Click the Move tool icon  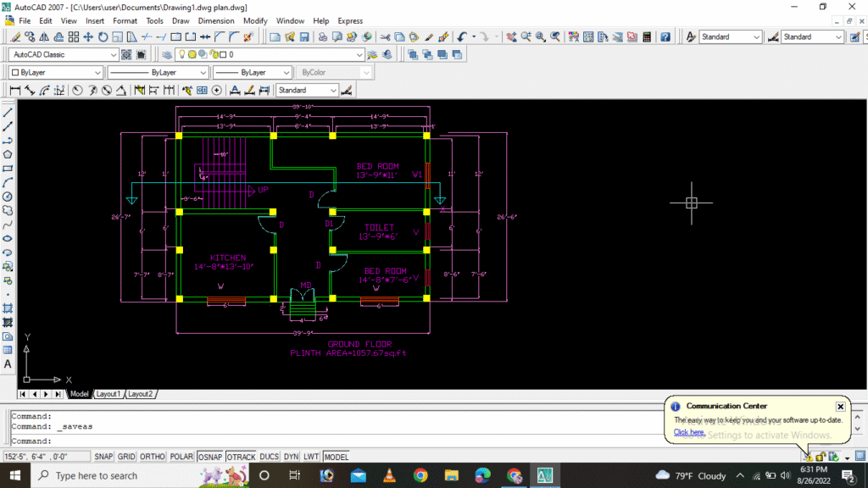(88, 37)
